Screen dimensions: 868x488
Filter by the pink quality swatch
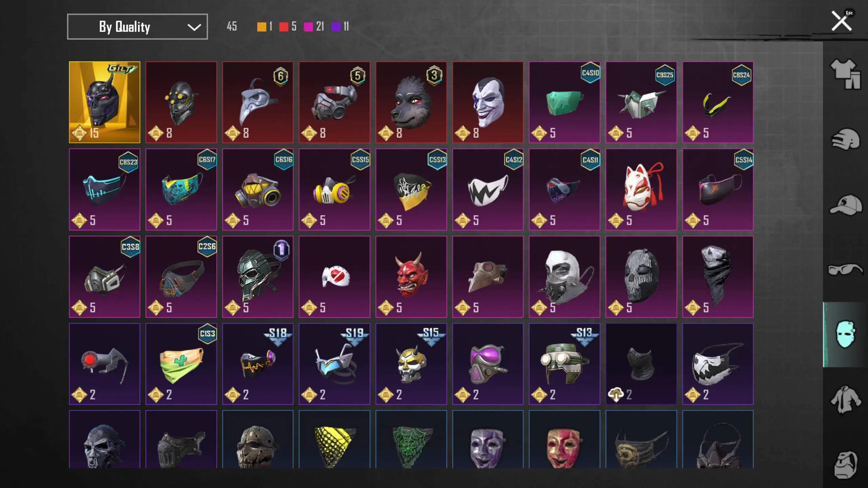tap(308, 27)
